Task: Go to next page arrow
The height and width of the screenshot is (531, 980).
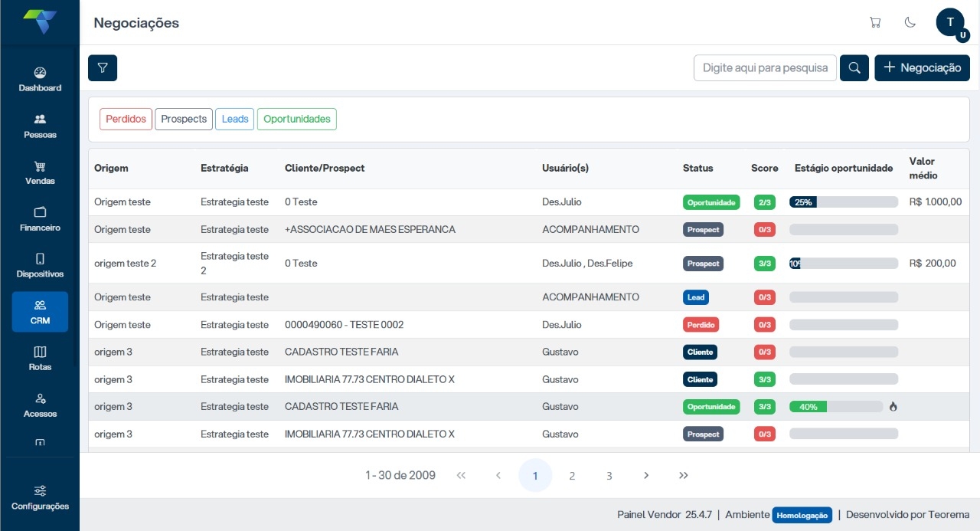Action: (x=646, y=475)
